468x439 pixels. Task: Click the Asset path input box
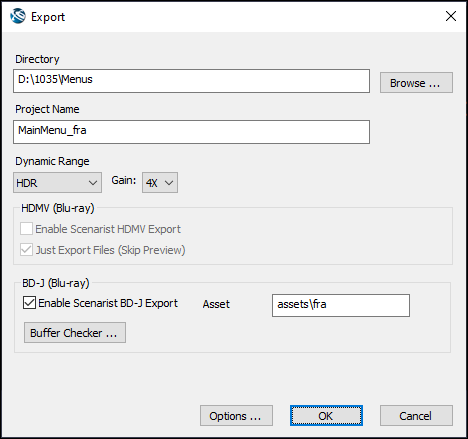341,305
